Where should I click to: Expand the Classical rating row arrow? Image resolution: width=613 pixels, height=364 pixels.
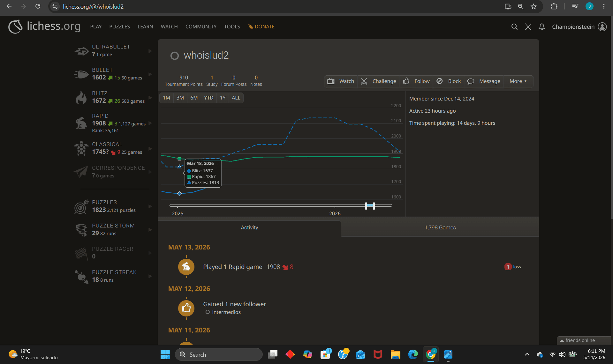click(150, 149)
